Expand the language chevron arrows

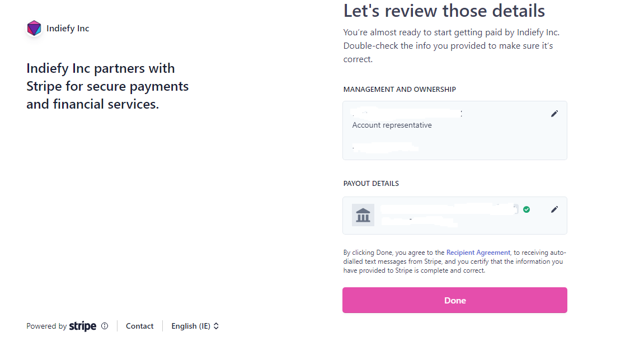(x=216, y=326)
